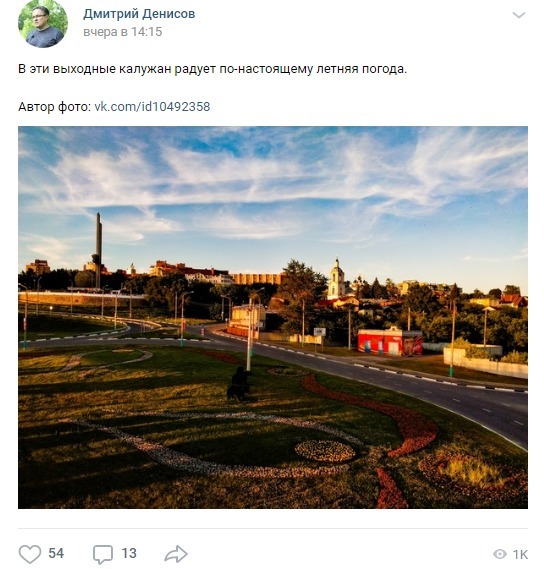Open comments via the speech bubble icon
The width and height of the screenshot is (544, 569).
click(x=103, y=554)
